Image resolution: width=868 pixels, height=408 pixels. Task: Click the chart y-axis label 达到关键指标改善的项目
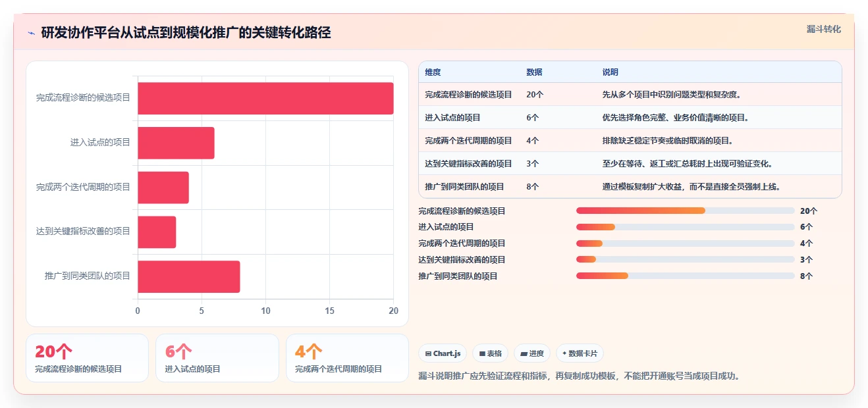click(83, 231)
